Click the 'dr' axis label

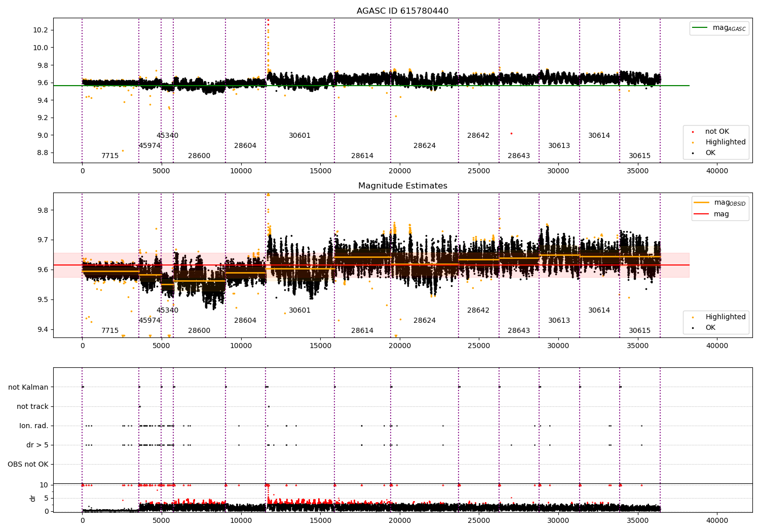[33, 498]
